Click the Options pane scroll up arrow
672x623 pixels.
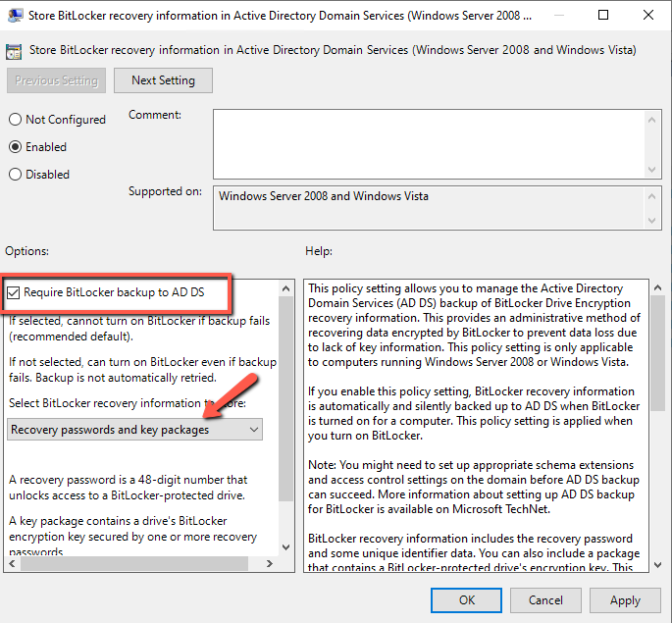click(286, 288)
